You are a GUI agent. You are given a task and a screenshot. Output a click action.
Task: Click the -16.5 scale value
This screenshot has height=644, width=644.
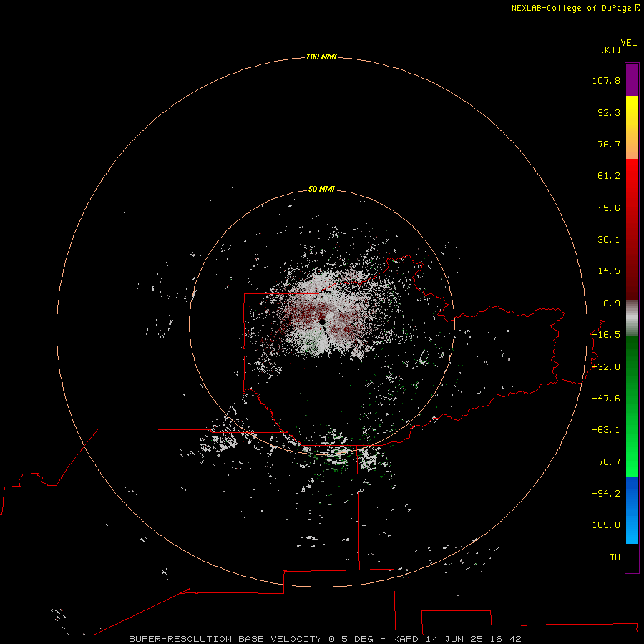point(606,335)
